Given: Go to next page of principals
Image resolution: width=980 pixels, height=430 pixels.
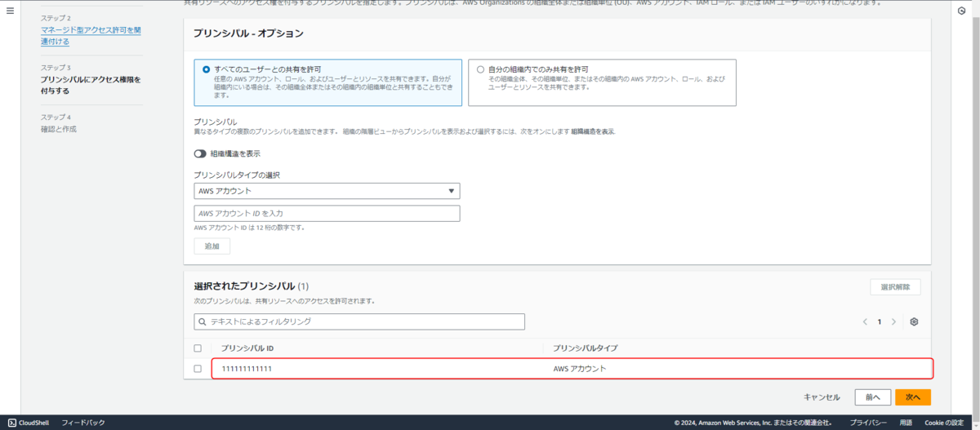Looking at the screenshot, I should pyautogui.click(x=893, y=322).
